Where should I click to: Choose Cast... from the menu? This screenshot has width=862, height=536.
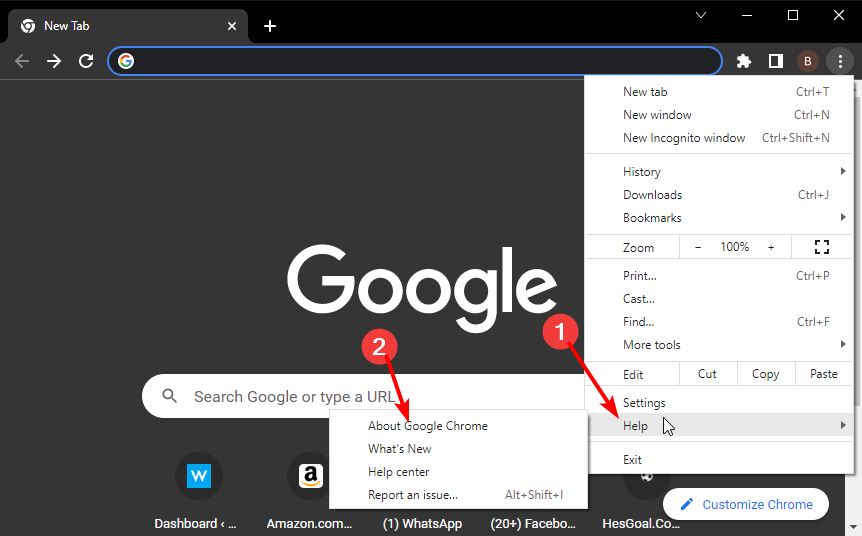tap(720, 299)
